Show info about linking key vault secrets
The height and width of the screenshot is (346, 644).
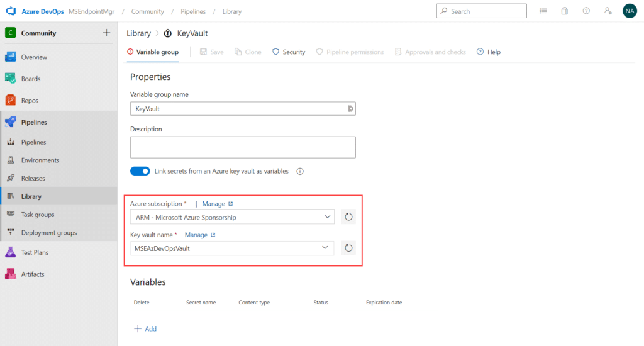pos(300,171)
